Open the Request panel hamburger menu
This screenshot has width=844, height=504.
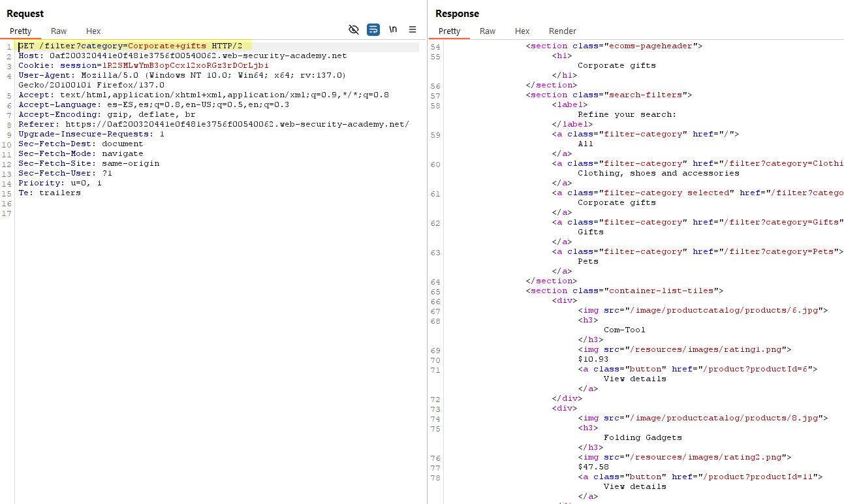pyautogui.click(x=413, y=29)
